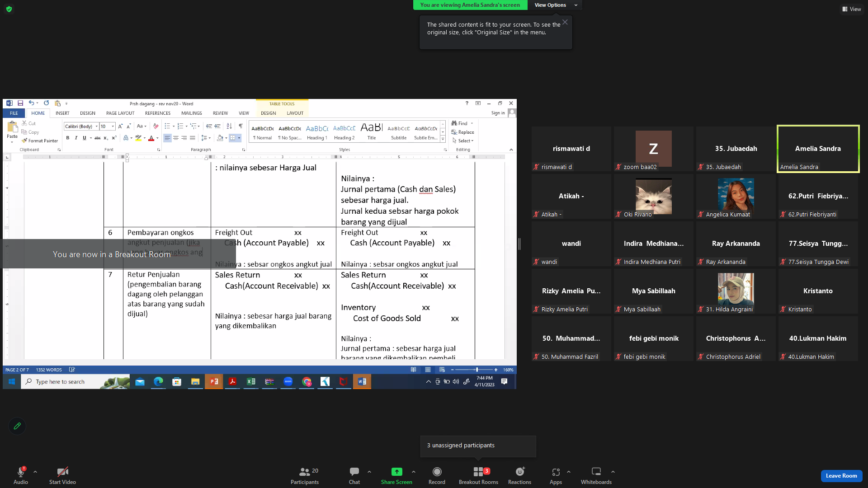The image size is (868, 488).
Task: Close the shared content size notification
Action: [565, 22]
